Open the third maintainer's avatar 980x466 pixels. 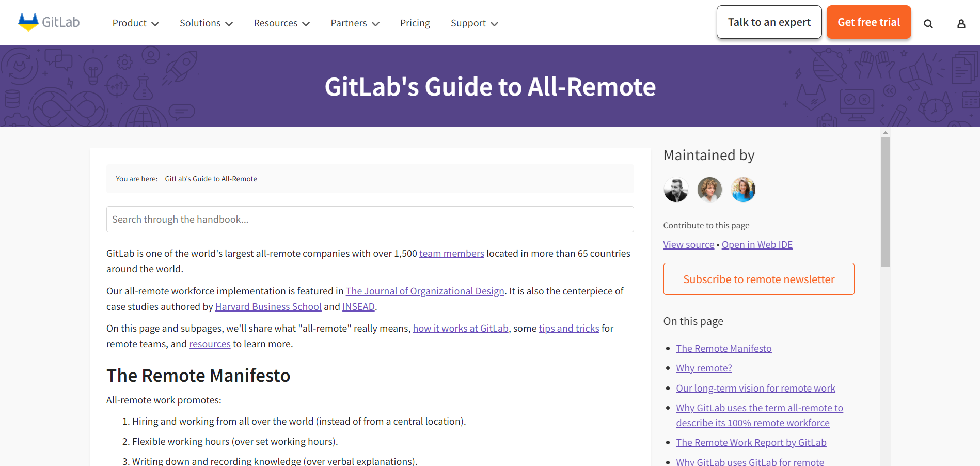click(x=743, y=189)
